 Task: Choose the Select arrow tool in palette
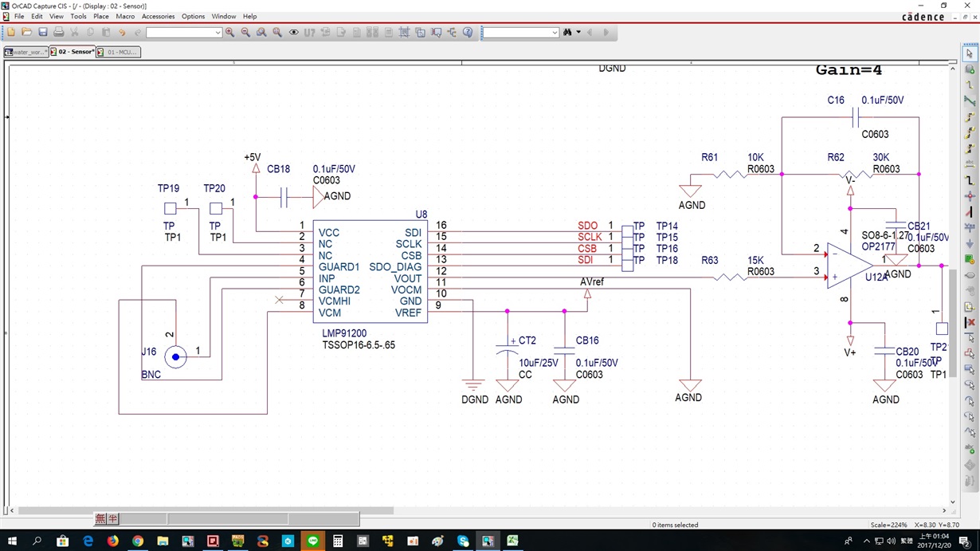pyautogui.click(x=970, y=53)
